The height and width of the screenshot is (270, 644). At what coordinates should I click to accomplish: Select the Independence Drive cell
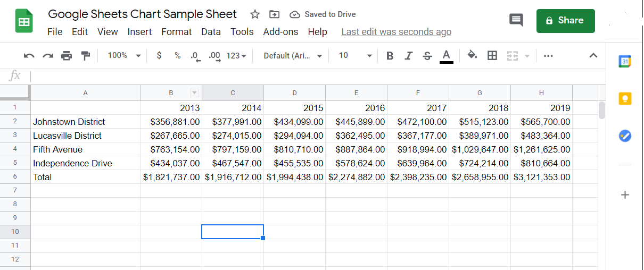(x=85, y=163)
